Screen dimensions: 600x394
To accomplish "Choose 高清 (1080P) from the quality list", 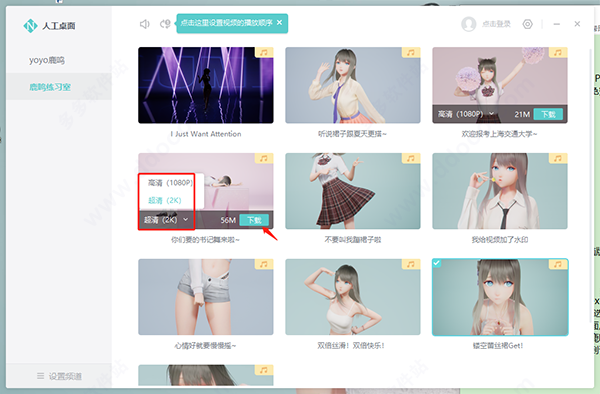I will 170,183.
